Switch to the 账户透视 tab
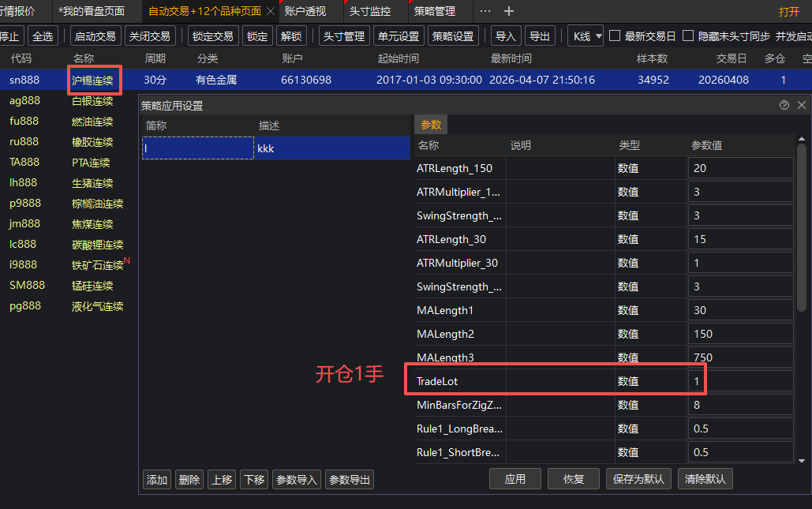 (305, 11)
